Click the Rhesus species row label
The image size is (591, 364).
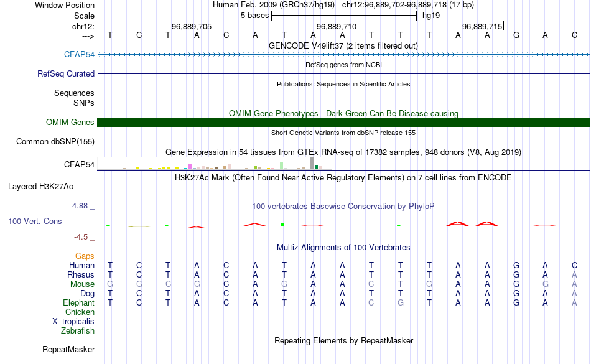tap(81, 274)
